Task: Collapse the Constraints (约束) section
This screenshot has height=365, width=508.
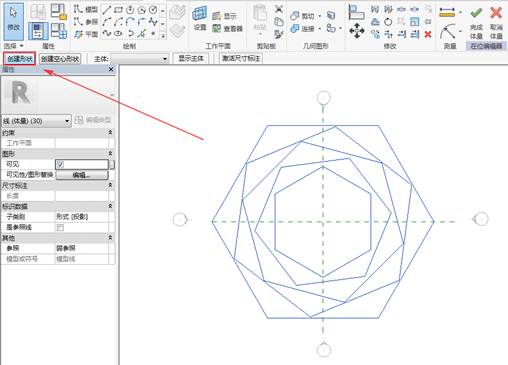Action: point(110,133)
